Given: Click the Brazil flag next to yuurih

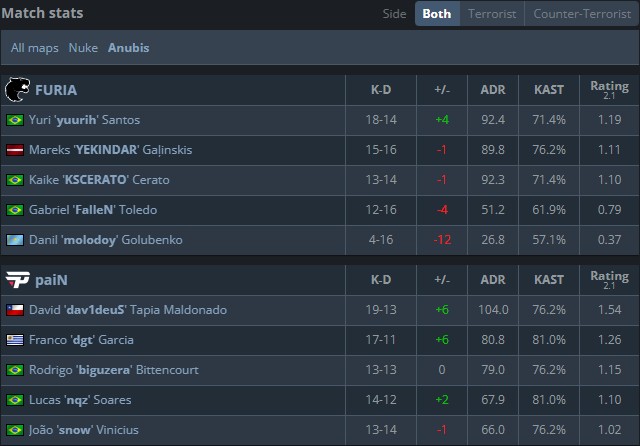Looking at the screenshot, I should [x=15, y=120].
